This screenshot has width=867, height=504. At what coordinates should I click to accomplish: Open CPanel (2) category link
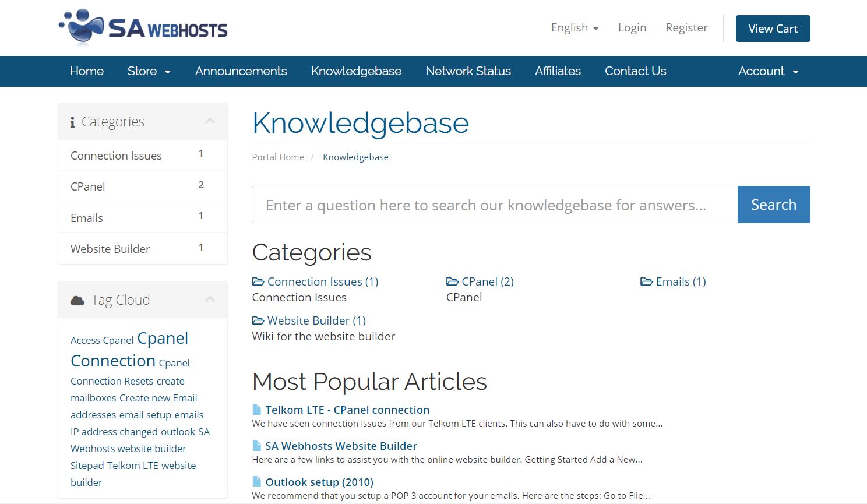[x=488, y=281]
